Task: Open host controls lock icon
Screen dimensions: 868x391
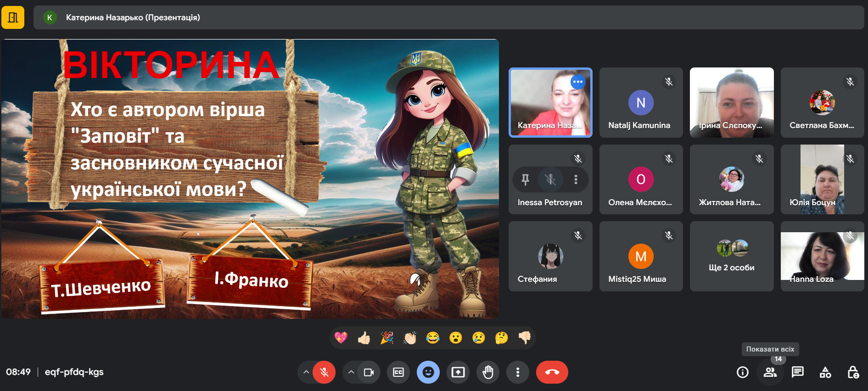Action: coord(852,372)
